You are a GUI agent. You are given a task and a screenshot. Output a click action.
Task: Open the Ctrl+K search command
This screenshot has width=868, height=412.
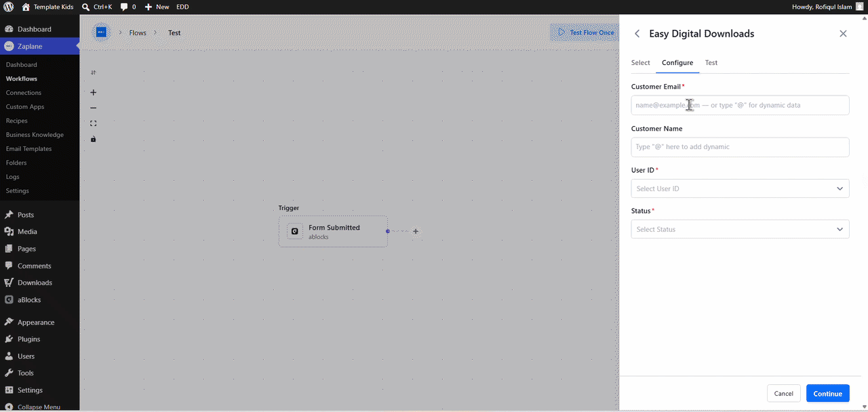97,7
